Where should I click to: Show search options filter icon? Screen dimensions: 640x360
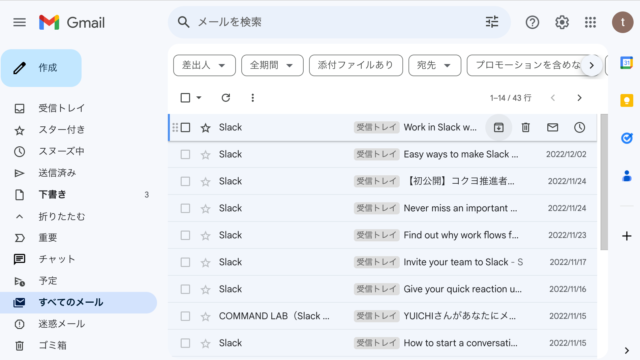click(x=492, y=22)
